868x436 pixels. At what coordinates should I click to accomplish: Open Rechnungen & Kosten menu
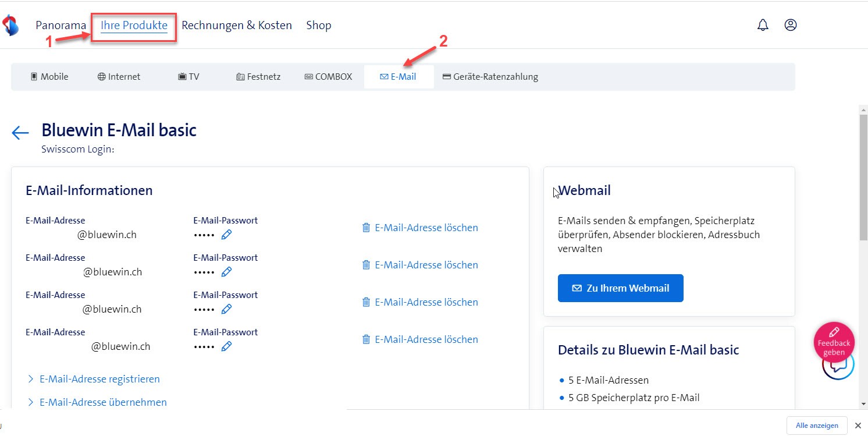point(236,25)
